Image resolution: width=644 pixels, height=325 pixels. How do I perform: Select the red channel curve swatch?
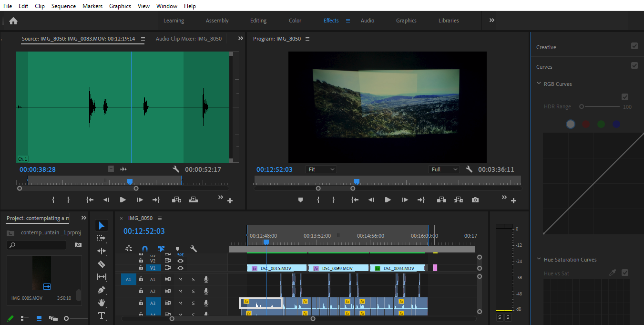pyautogui.click(x=586, y=124)
